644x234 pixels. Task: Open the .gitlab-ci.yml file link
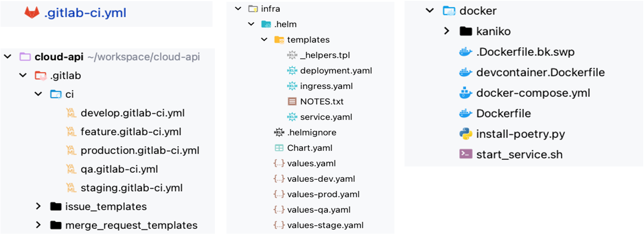pos(85,13)
